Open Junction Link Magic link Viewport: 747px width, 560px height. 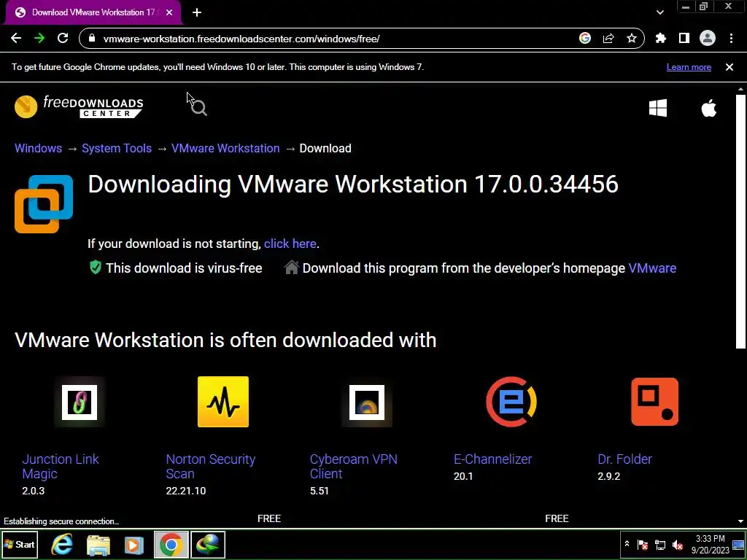(61, 467)
